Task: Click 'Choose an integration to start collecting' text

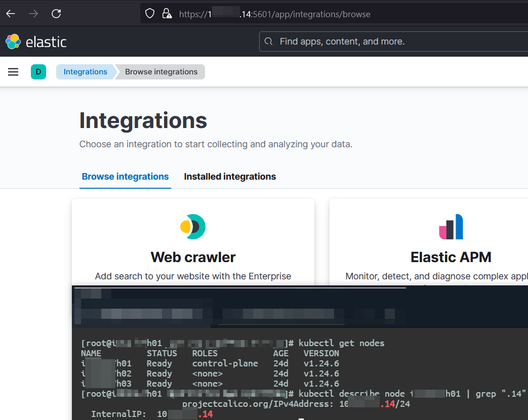Action: [216, 144]
